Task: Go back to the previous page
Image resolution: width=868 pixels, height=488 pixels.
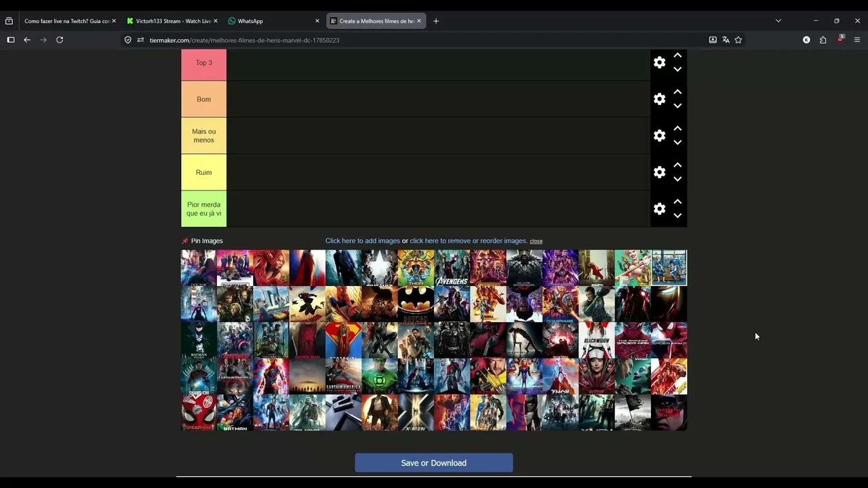Action: pyautogui.click(x=27, y=40)
